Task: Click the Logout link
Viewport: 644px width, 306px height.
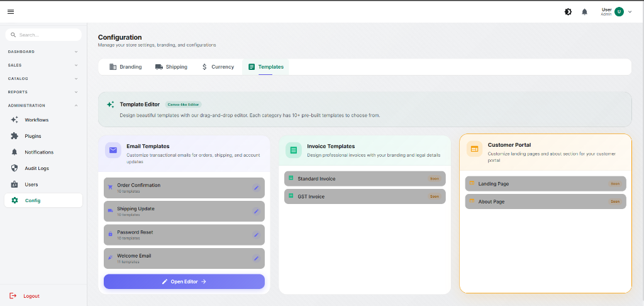Action: (x=31, y=296)
